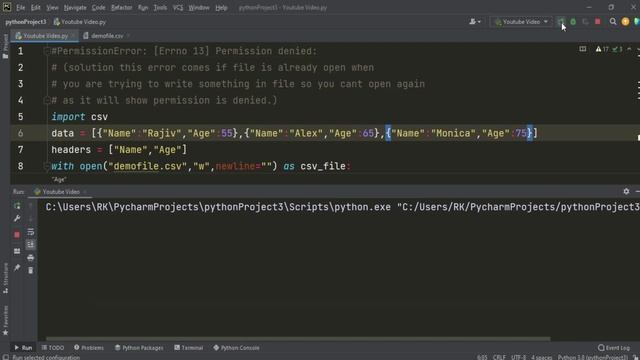Open the Structure tool window side tab

tap(5, 278)
